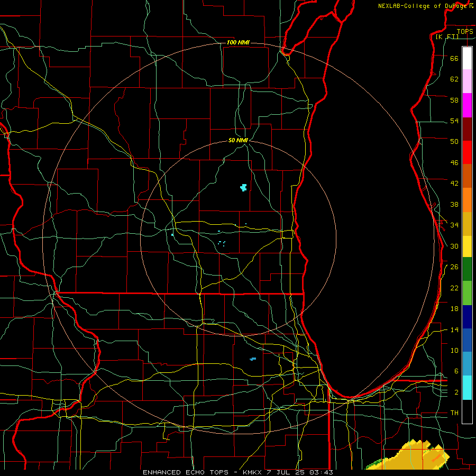Click the legend value "66"
This screenshot has height=476, width=476.
click(x=454, y=58)
